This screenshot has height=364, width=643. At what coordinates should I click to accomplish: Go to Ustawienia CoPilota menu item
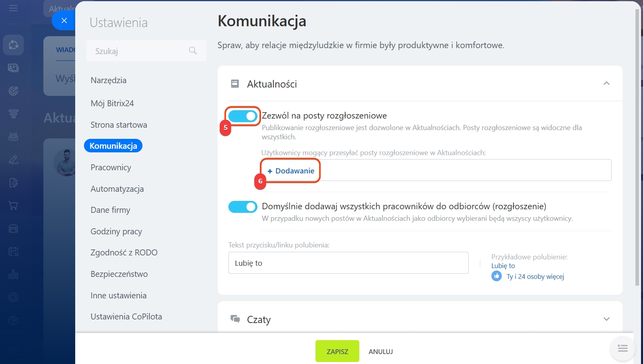[x=126, y=317]
